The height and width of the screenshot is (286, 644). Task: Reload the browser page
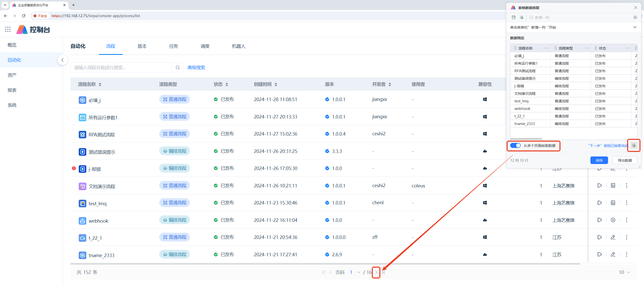click(24, 16)
